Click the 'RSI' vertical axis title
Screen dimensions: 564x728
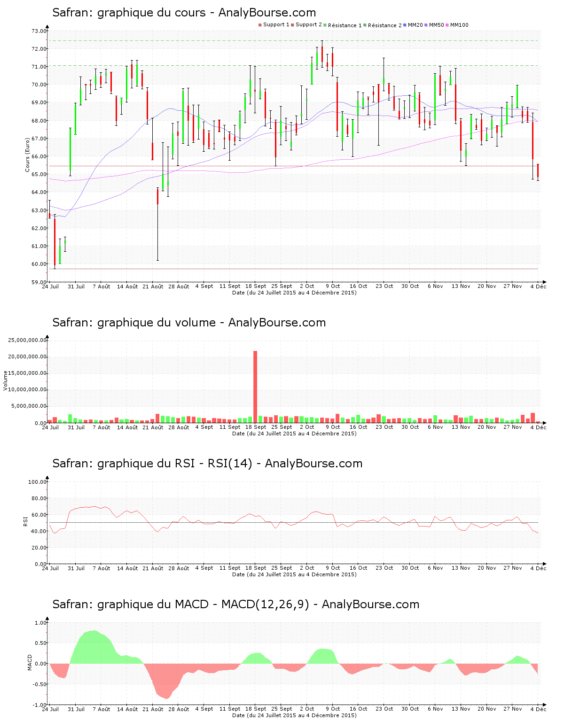[x=26, y=520]
